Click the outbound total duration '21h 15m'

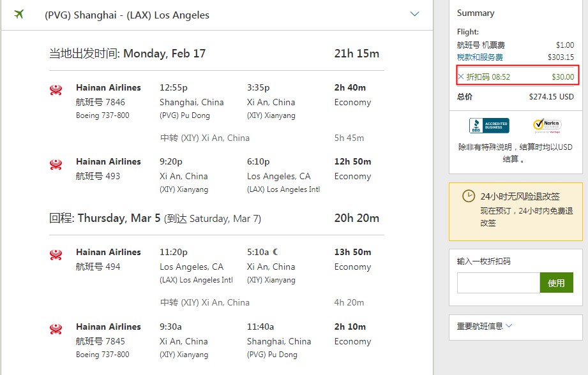357,54
